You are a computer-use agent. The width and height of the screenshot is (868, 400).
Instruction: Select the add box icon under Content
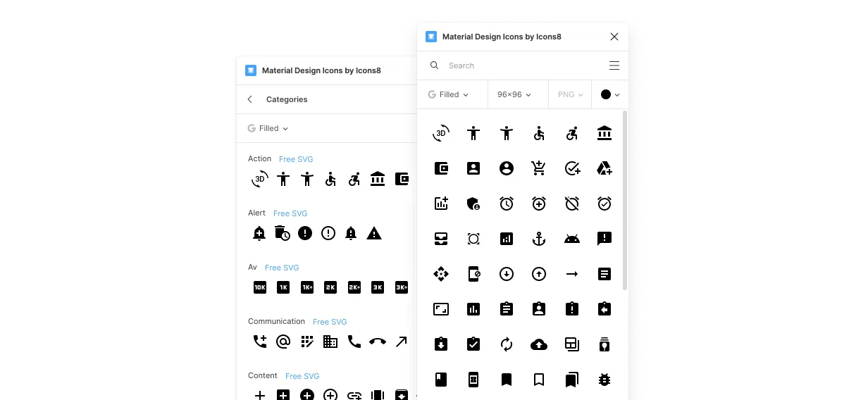(283, 396)
